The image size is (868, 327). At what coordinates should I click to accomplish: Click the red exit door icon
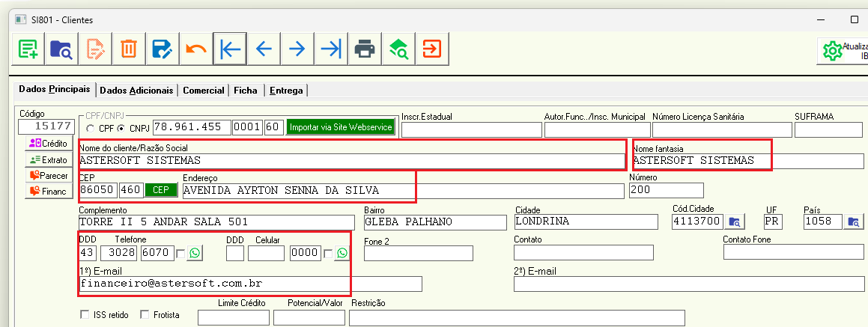click(432, 49)
